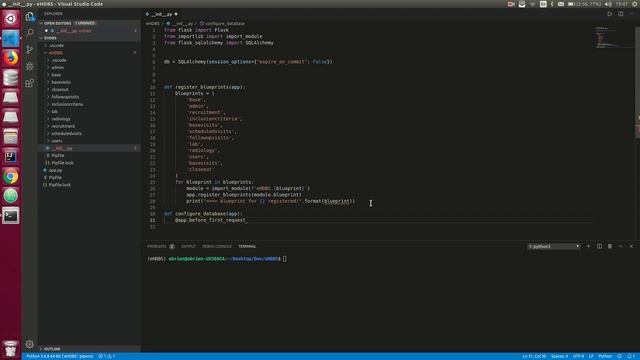640x360 pixels.
Task: Change file encoding UTF-8
Action: click(578, 356)
